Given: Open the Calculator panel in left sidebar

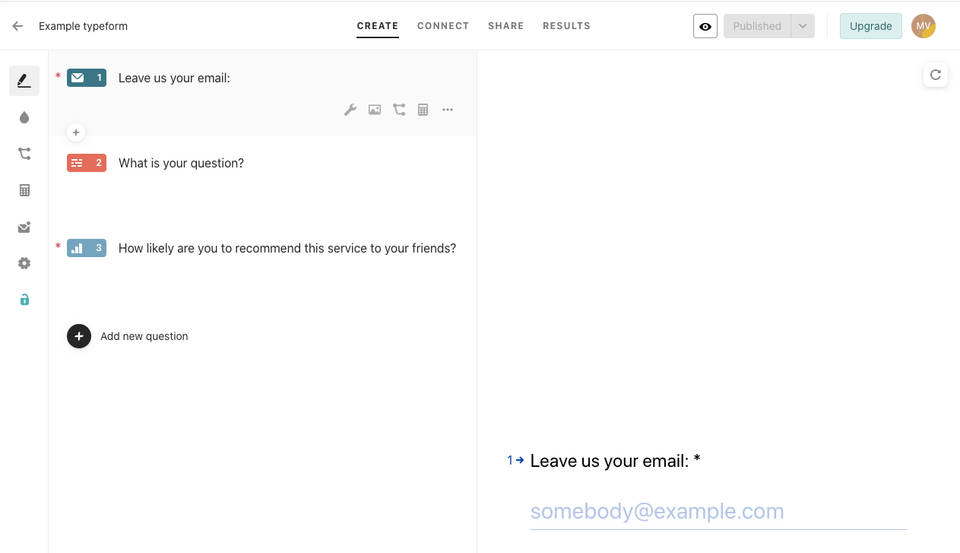Looking at the screenshot, I should click(x=24, y=190).
